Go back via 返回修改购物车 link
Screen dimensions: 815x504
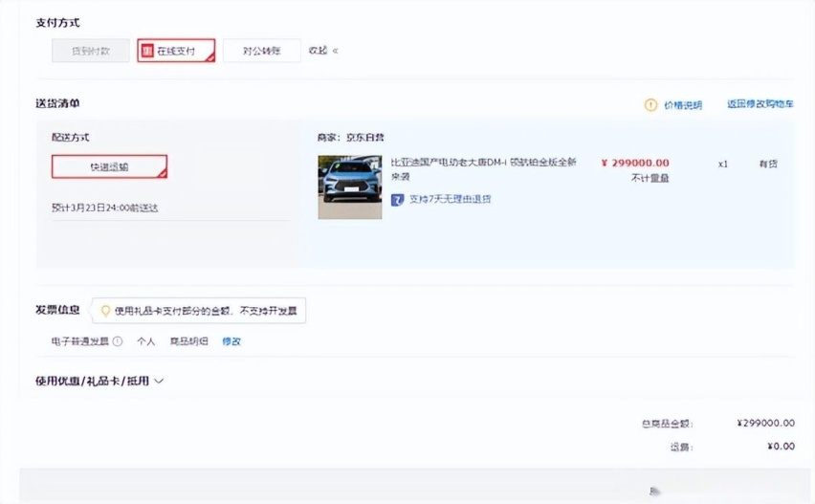tap(760, 104)
